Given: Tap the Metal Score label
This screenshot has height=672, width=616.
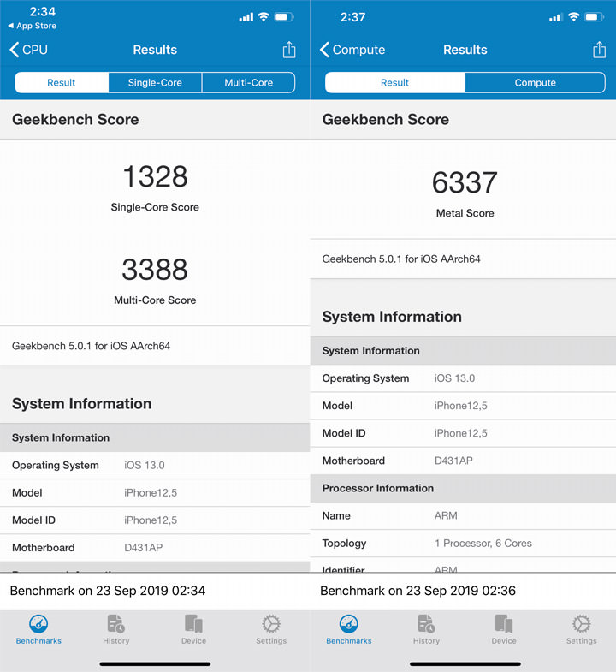Looking at the screenshot, I should (465, 213).
